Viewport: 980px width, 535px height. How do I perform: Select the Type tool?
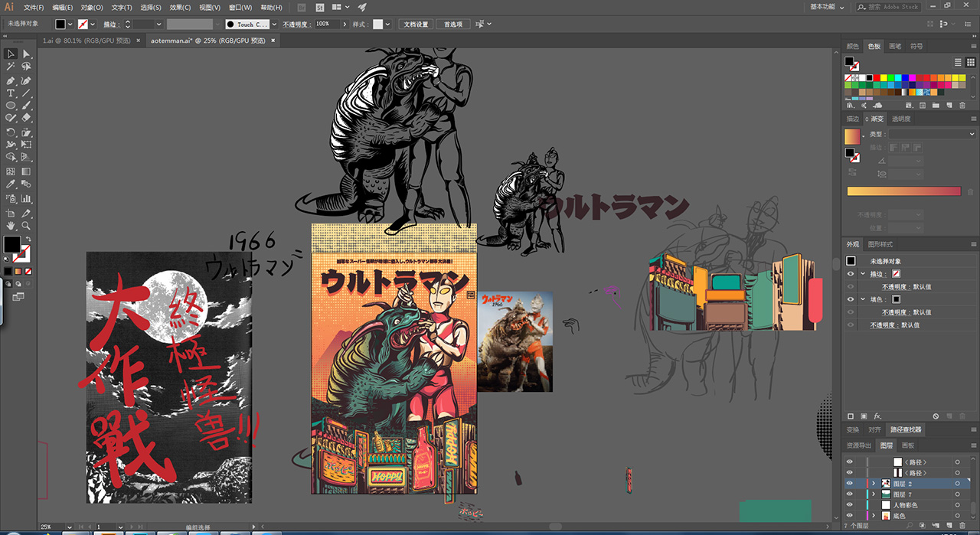(11, 93)
